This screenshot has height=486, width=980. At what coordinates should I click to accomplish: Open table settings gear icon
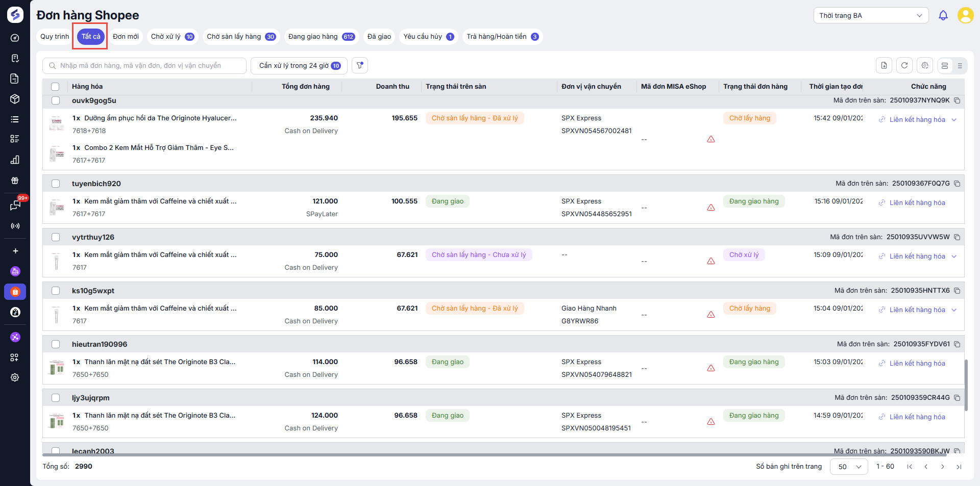tap(925, 65)
